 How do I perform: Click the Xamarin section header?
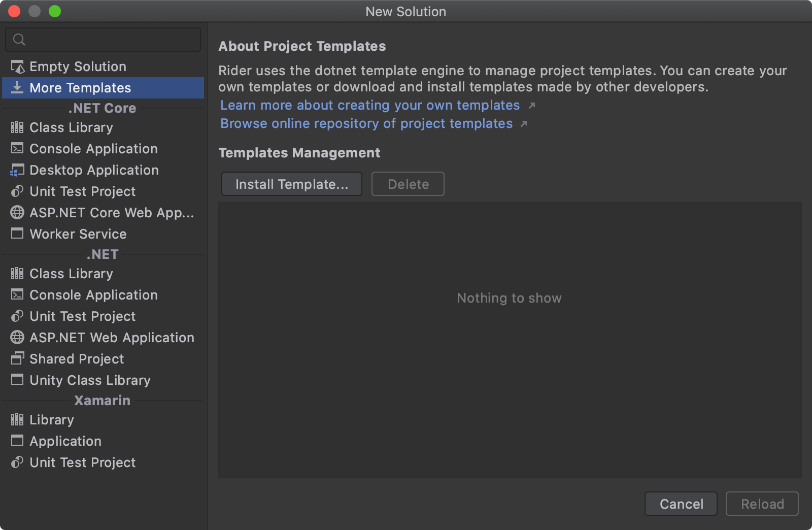point(103,401)
